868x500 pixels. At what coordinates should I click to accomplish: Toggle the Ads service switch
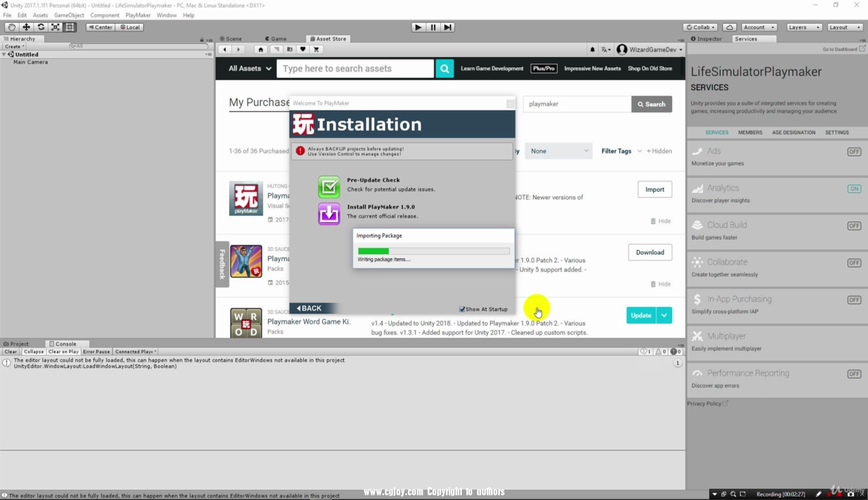coord(854,152)
